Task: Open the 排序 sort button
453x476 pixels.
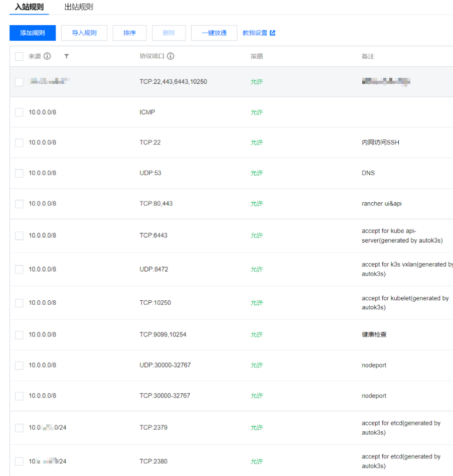Action: (x=129, y=33)
